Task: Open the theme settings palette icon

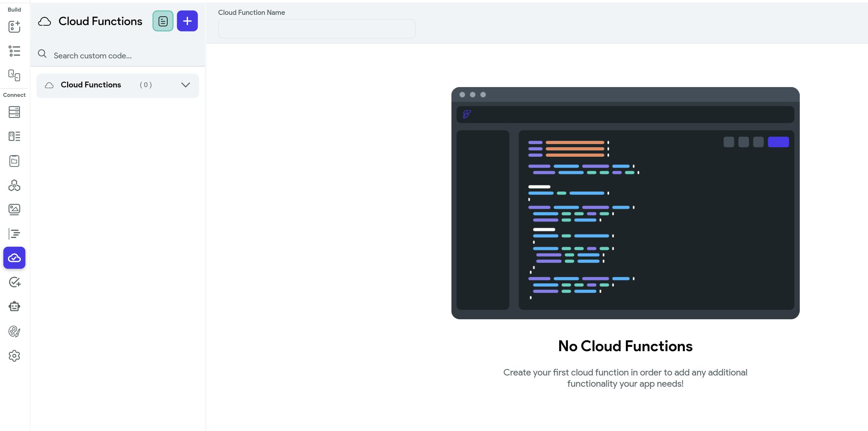Action: [x=14, y=331]
